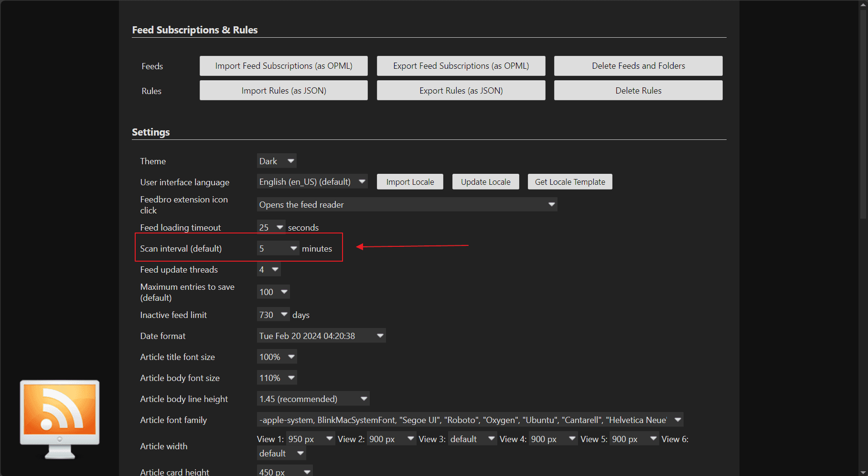
Task: Open Article body font size dropdown
Action: tap(277, 378)
